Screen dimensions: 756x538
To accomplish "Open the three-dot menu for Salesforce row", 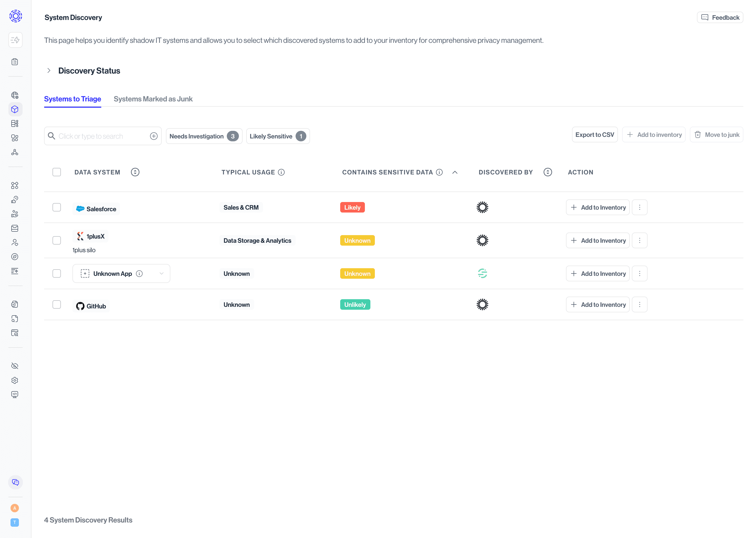I will pos(639,207).
